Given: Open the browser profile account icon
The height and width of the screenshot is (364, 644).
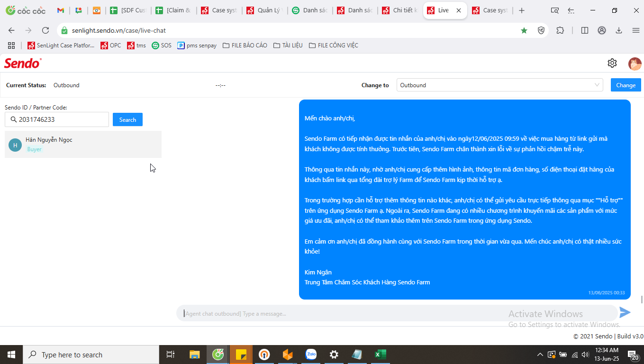Looking at the screenshot, I should (602, 30).
